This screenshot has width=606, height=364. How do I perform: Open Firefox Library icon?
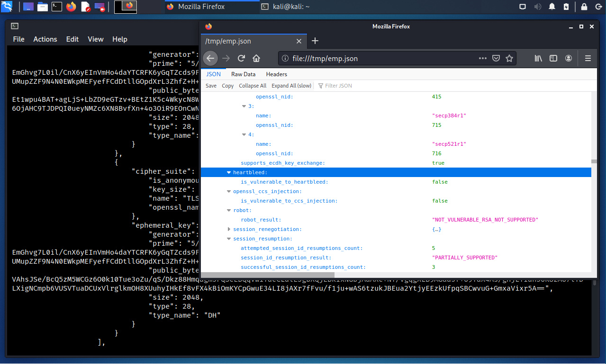click(539, 58)
